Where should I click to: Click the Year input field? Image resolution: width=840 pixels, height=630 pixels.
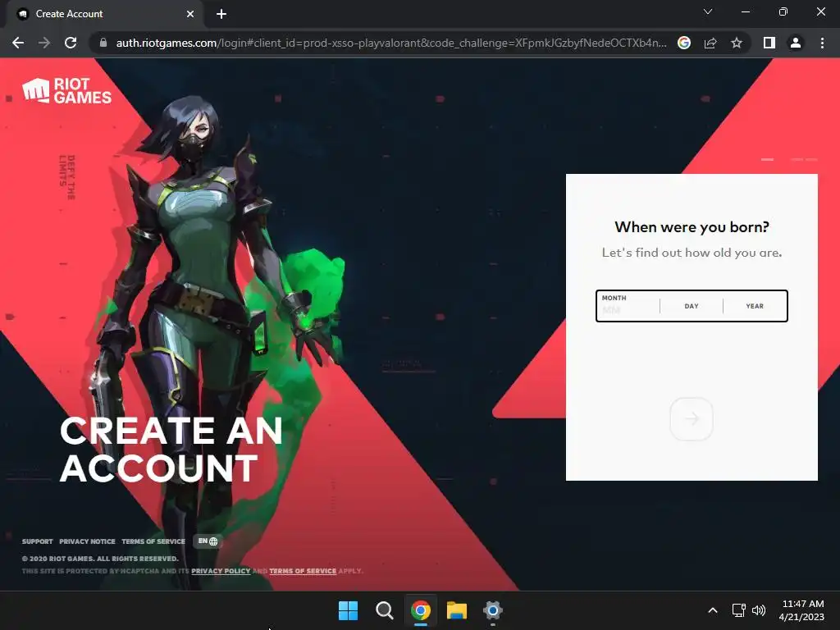tap(755, 306)
